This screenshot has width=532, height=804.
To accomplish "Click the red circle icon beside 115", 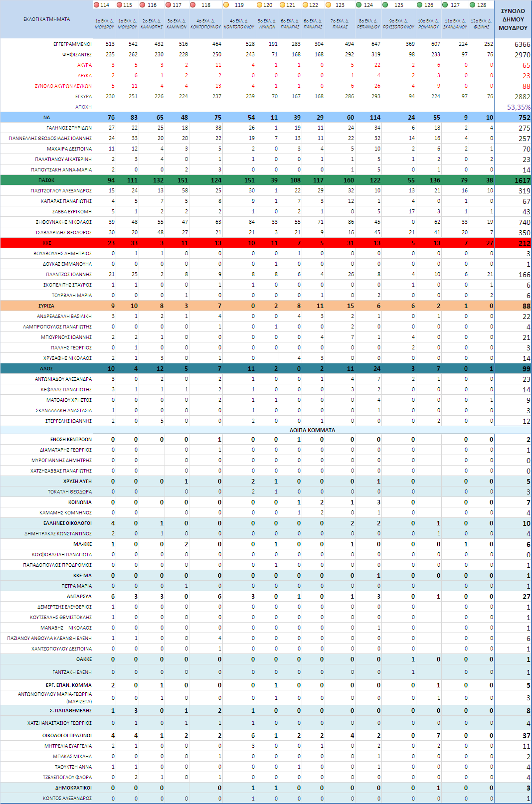I will click(x=120, y=5).
